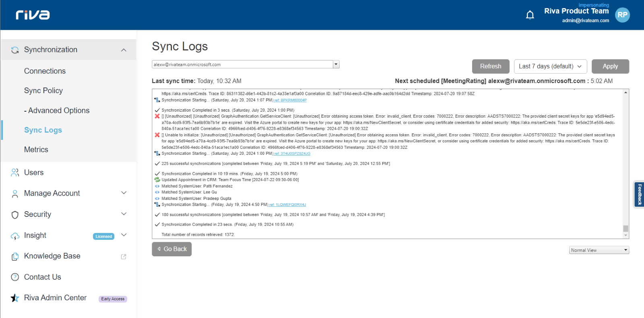Click the Early Access badge
This screenshot has width=644, height=318.
[113, 299]
